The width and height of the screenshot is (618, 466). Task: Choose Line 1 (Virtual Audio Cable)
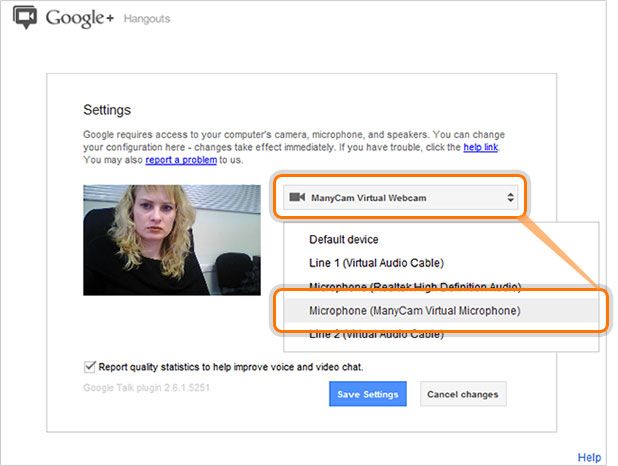click(376, 263)
